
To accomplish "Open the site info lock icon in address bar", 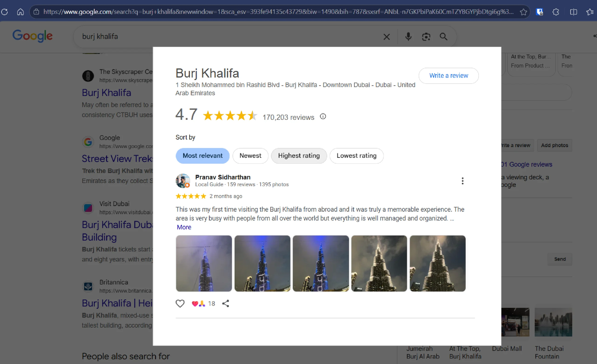I will [x=36, y=12].
